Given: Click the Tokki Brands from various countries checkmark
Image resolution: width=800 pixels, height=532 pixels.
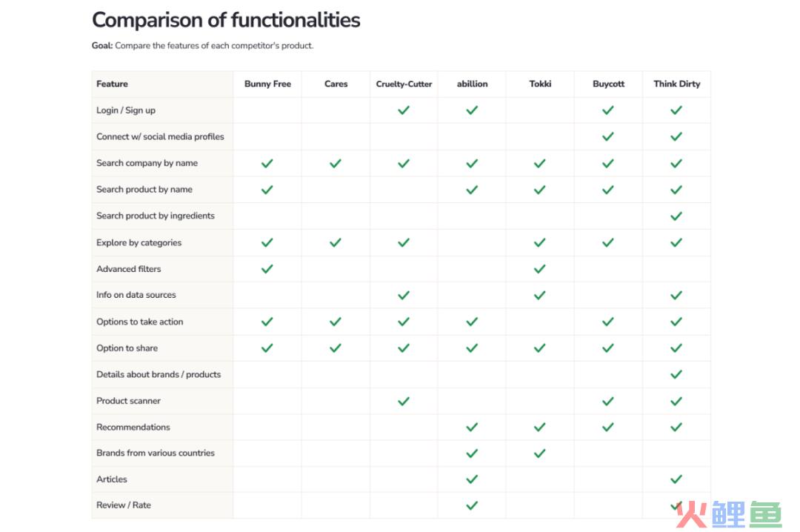Looking at the screenshot, I should (x=540, y=453).
